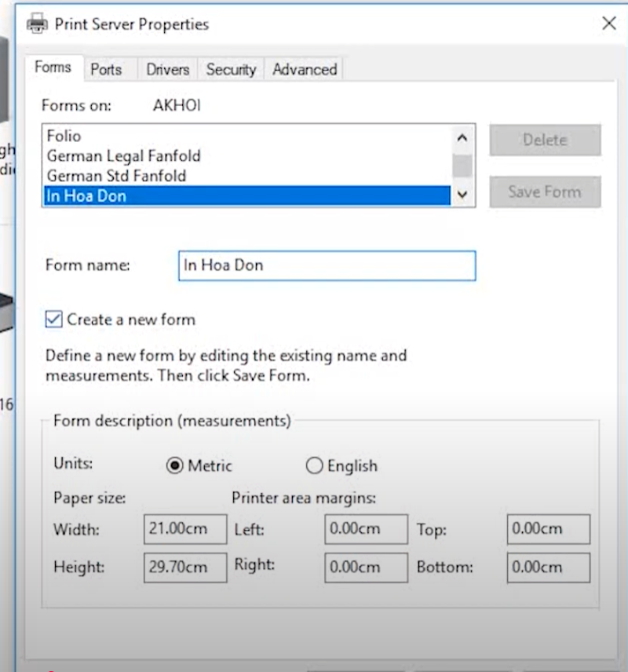
Task: Focus the paper Height field
Action: pos(185,567)
